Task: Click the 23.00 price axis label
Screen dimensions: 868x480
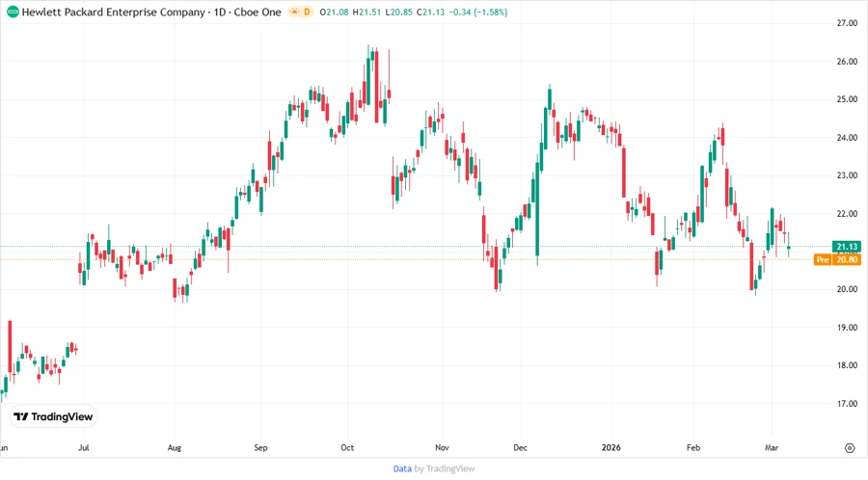Action: click(x=847, y=175)
